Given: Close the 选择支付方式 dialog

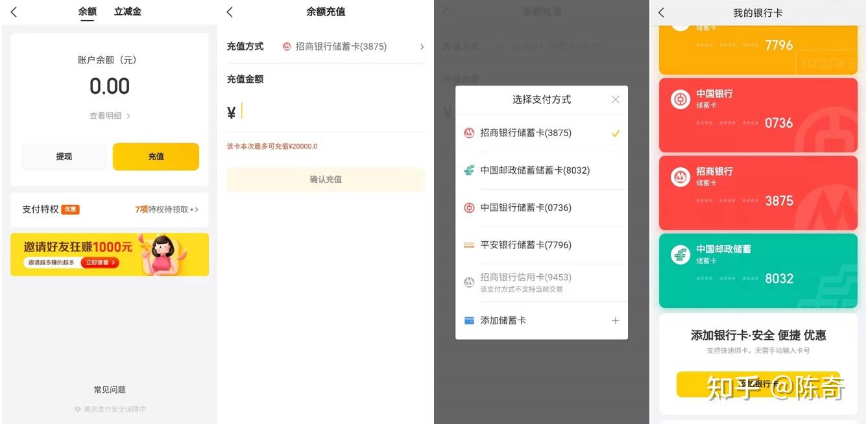Looking at the screenshot, I should tap(616, 99).
